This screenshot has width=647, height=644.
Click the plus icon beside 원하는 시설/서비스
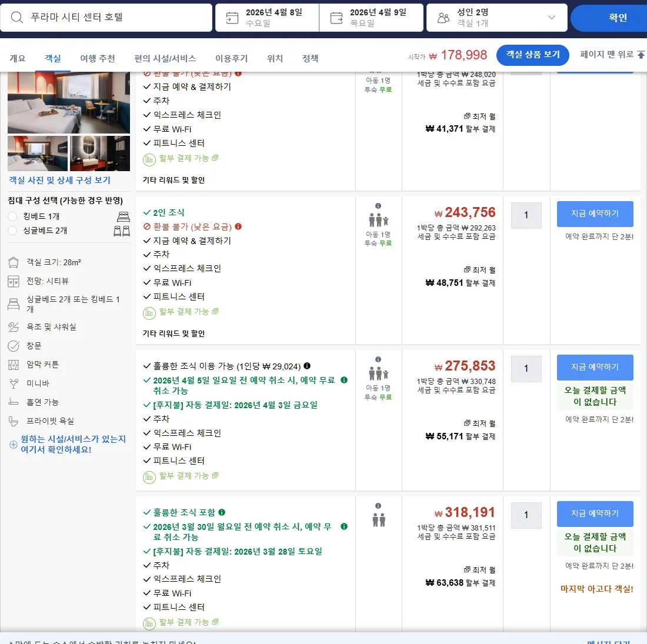coord(13,444)
